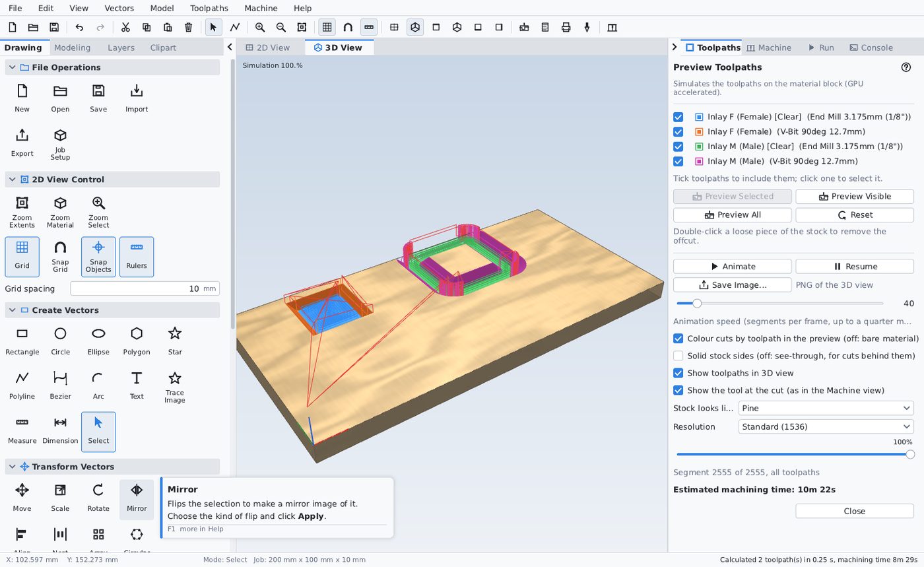Image resolution: width=924 pixels, height=567 pixels.
Task: Switch to the Machine panel tab
Action: [x=768, y=48]
